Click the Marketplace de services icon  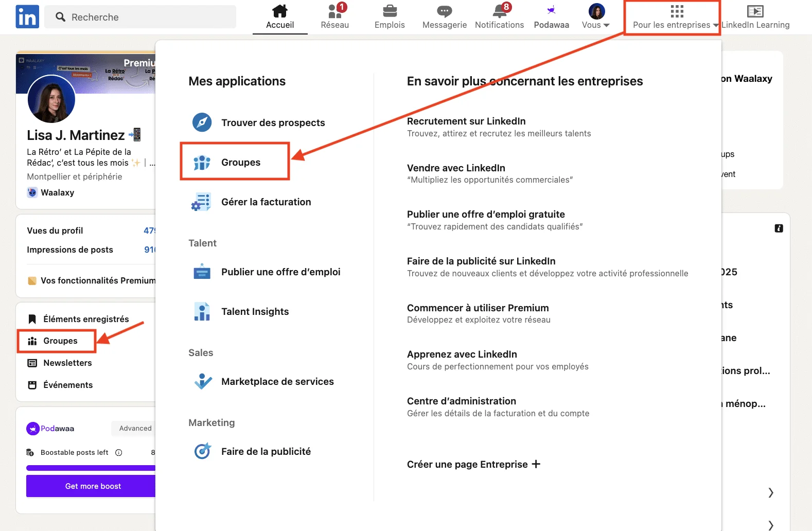pyautogui.click(x=203, y=381)
